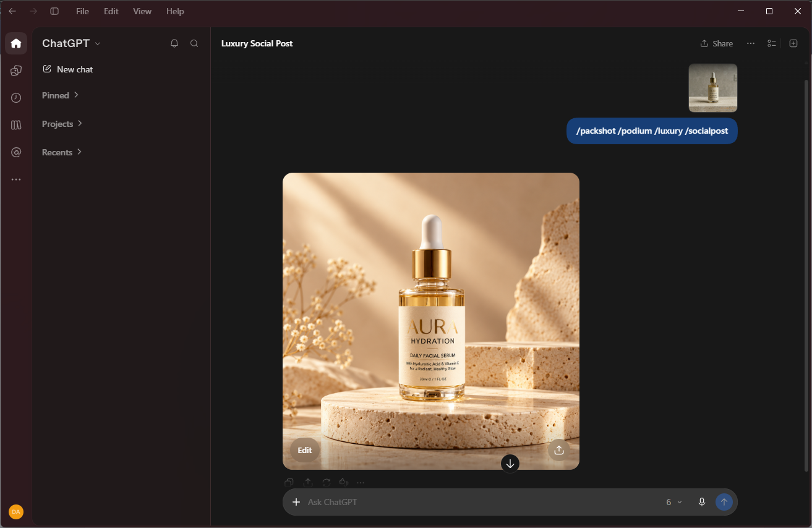Search chats with the magnifier icon
The image size is (812, 528).
(x=194, y=43)
